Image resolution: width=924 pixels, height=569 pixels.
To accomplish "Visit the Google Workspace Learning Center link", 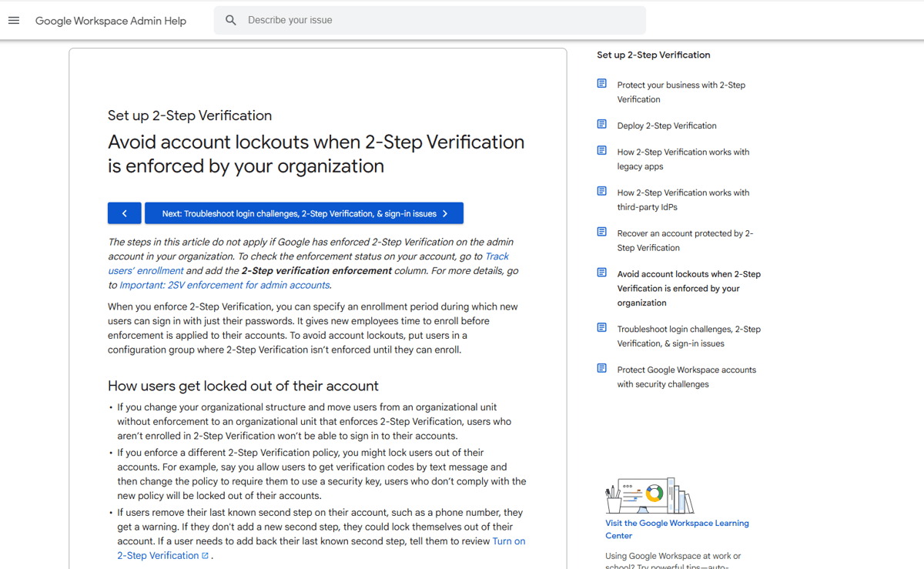I will (677, 529).
